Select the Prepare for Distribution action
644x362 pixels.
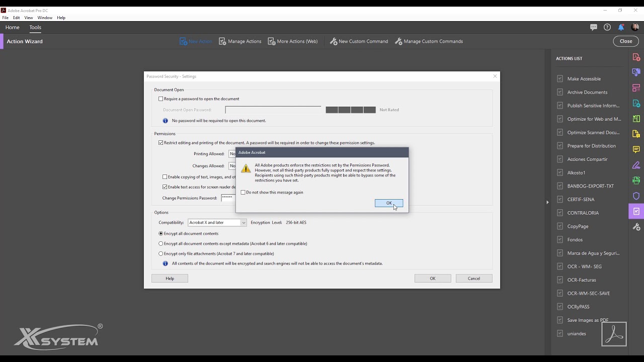[592, 146]
